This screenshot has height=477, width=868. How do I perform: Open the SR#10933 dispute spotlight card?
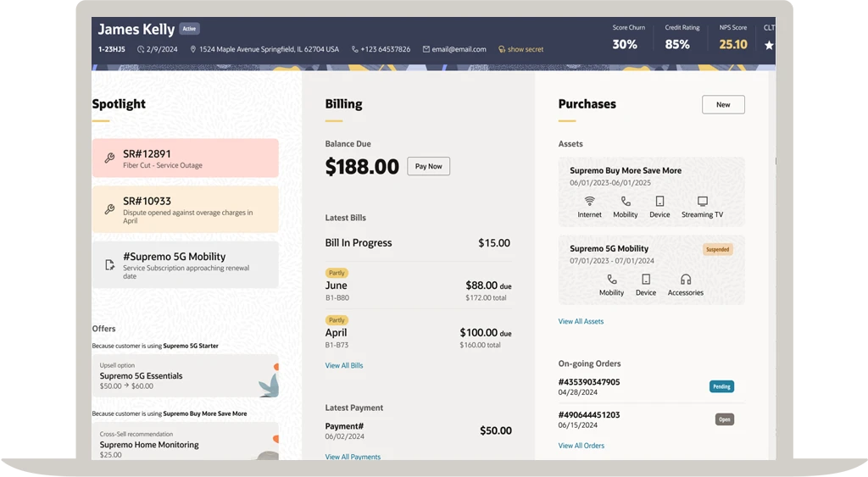click(x=185, y=209)
